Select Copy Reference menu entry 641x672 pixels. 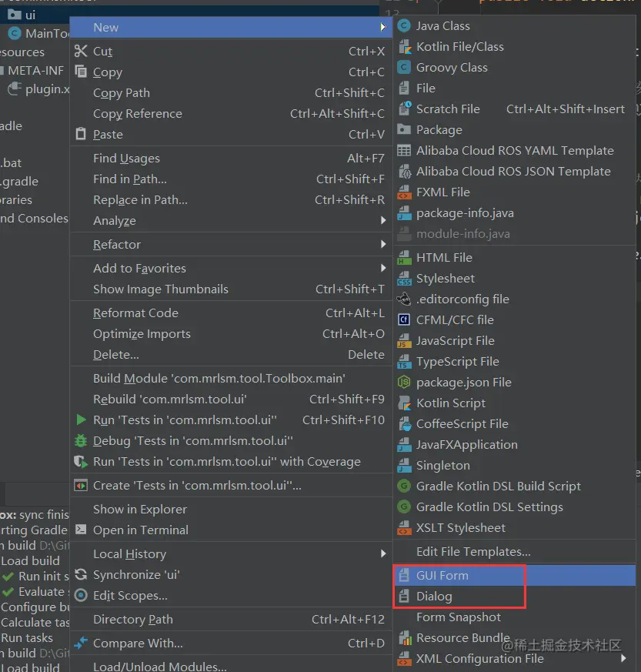pyautogui.click(x=231, y=114)
